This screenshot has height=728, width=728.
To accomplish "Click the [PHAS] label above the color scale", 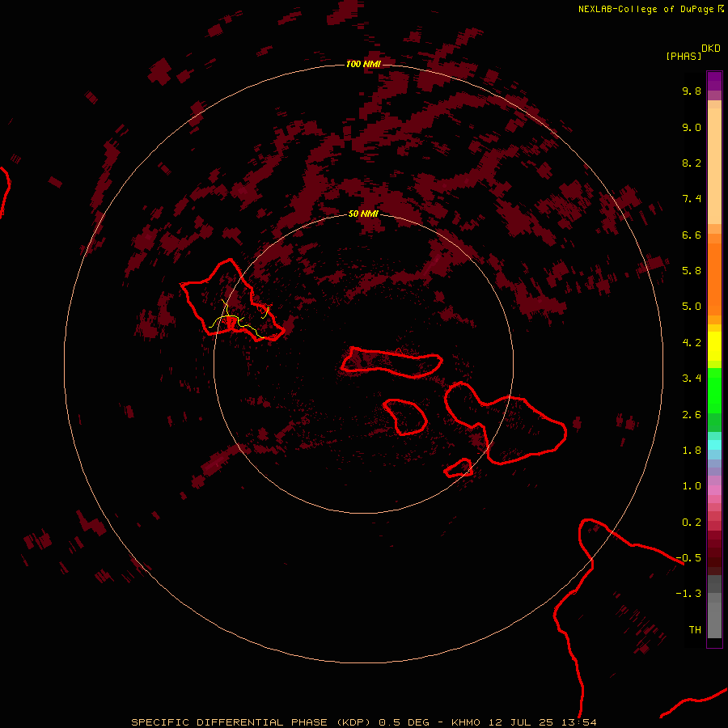I will coord(684,56).
